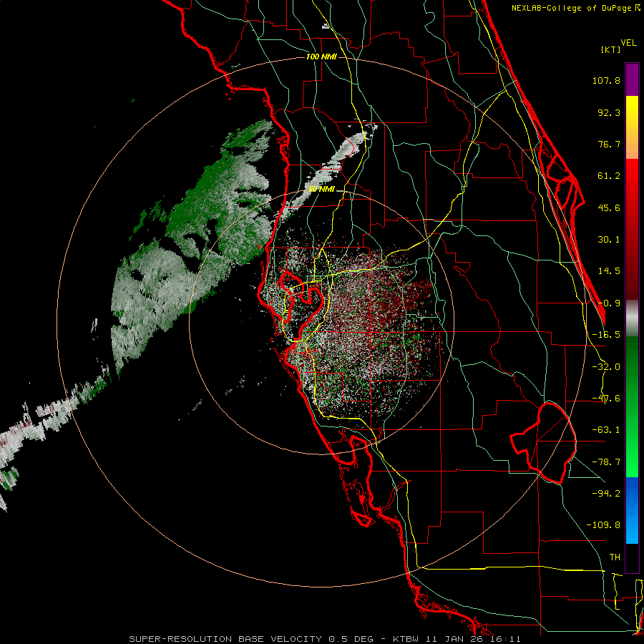Click the 50 NMI range ring label

point(321,189)
